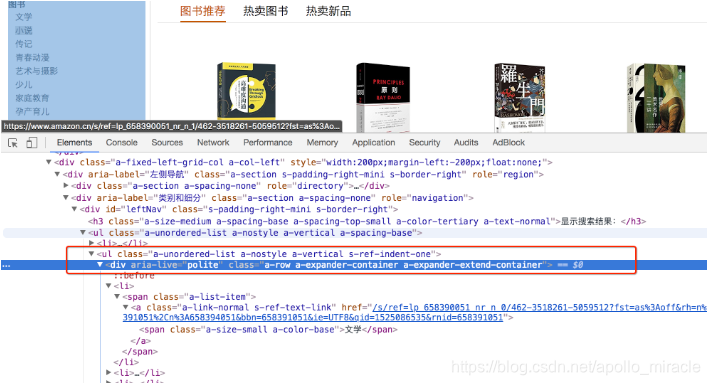Click the 传记 category link
Screen dimensions: 710x385
pos(24,44)
